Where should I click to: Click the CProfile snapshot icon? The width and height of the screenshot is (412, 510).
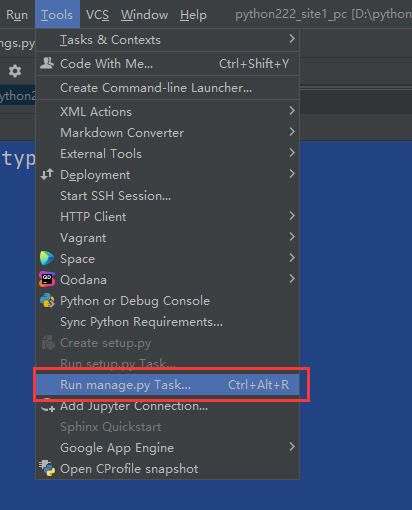pyautogui.click(x=47, y=468)
